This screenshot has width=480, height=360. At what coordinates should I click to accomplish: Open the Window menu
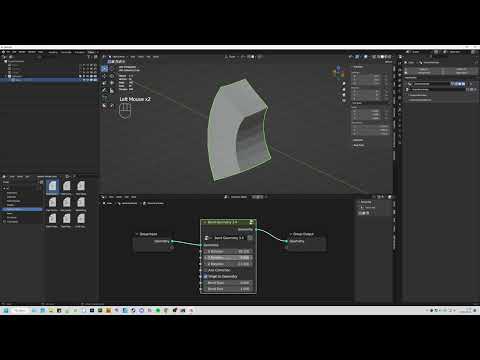(x=32, y=52)
